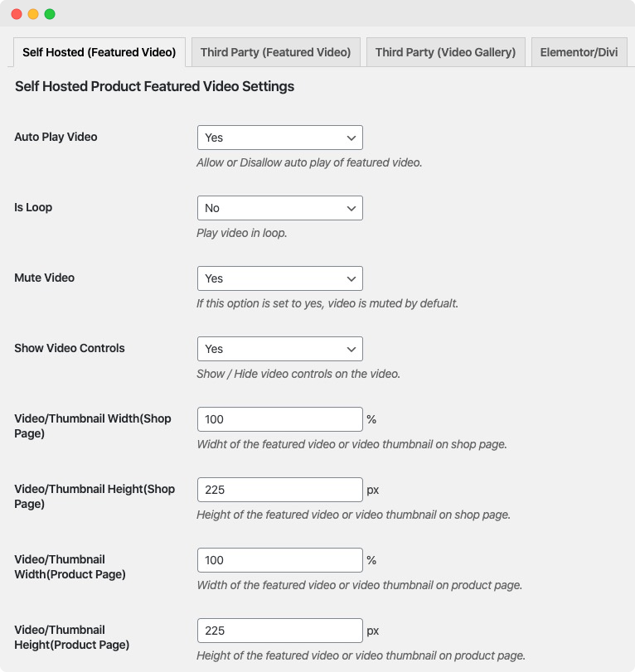Select the product page height field
635x672 pixels.
279,631
